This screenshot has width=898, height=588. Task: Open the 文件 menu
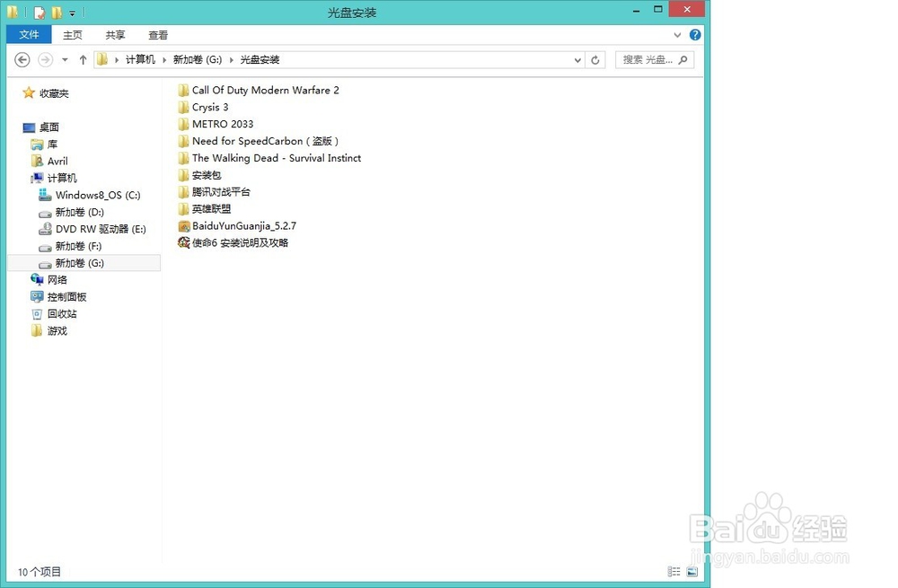click(28, 34)
